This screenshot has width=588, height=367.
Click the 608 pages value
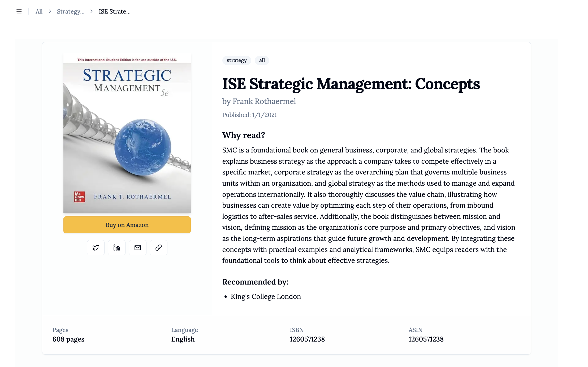point(68,339)
